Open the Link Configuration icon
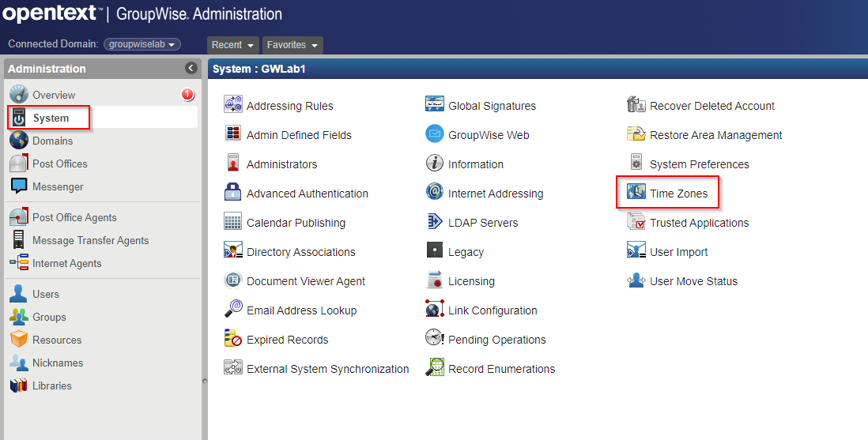Viewport: 868px width, 440px height. point(435,310)
